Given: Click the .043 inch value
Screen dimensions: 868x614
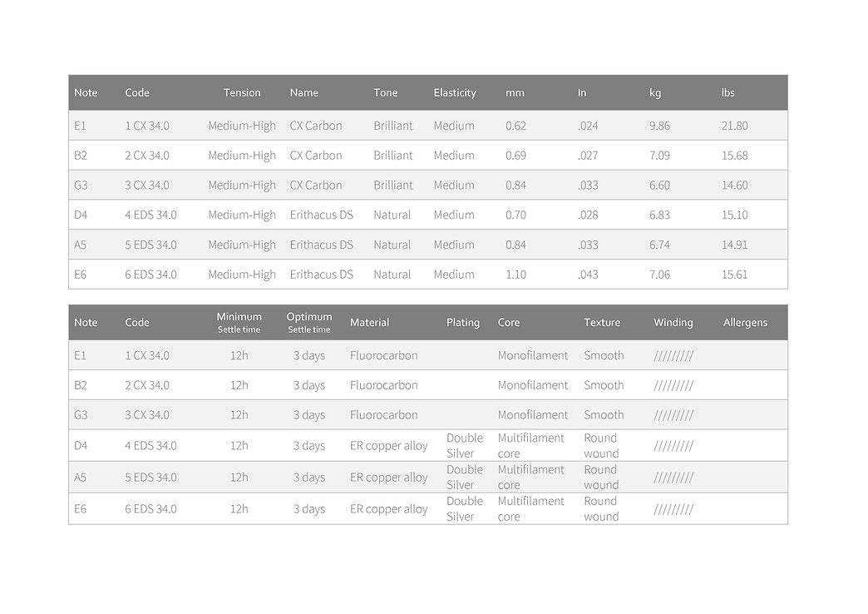Looking at the screenshot, I should coord(588,275).
